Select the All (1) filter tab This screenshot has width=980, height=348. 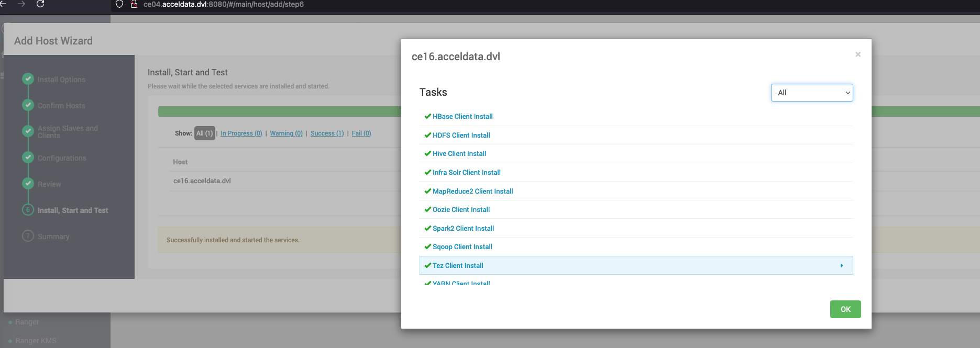coord(205,133)
